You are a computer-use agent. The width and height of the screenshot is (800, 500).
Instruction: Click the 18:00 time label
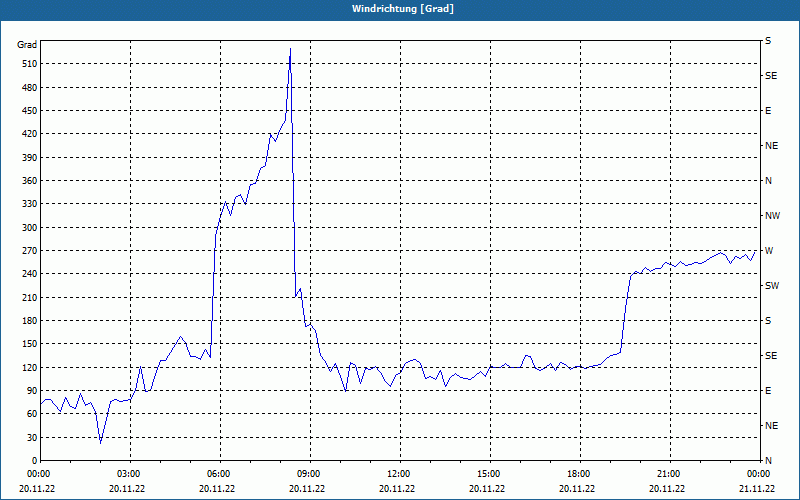[x=580, y=473]
